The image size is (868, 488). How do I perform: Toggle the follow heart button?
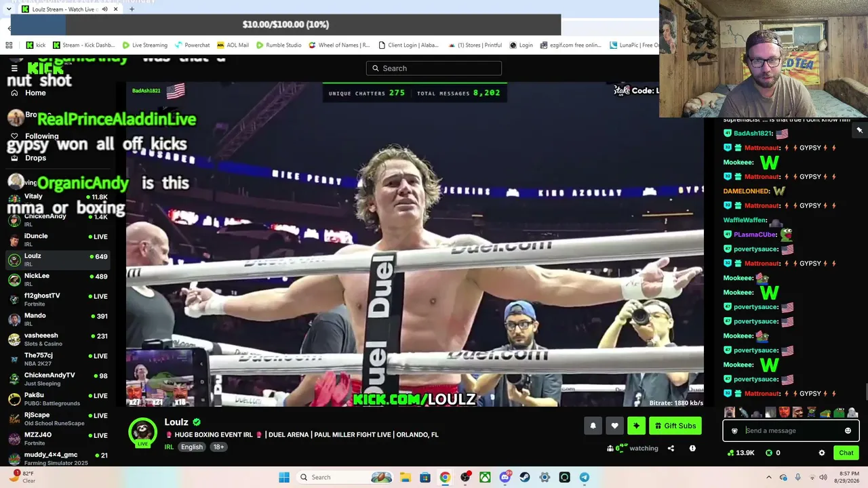(614, 426)
